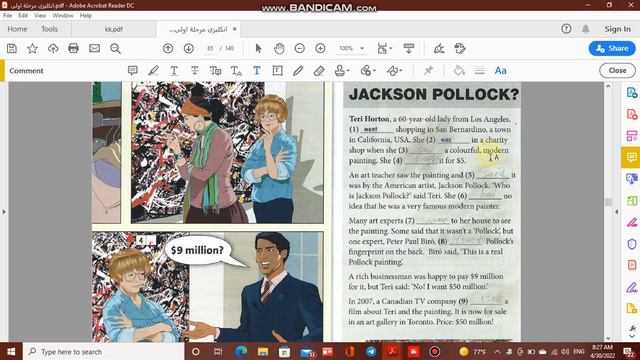Select the Add text box tool
Image resolution: width=640 pixels, height=360 pixels.
coord(278,71)
